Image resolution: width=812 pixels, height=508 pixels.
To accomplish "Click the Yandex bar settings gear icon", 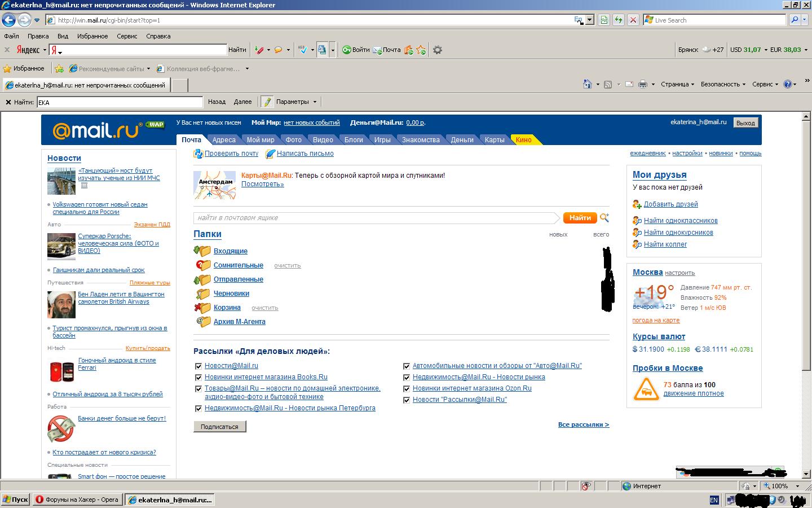I will (437, 50).
